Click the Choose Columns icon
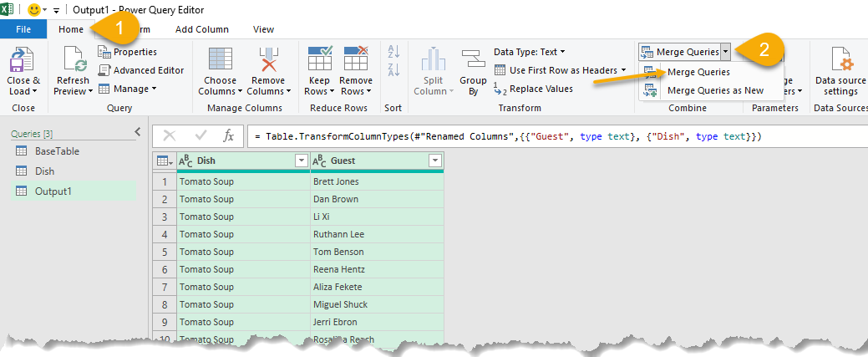The width and height of the screenshot is (868, 357). tap(220, 62)
